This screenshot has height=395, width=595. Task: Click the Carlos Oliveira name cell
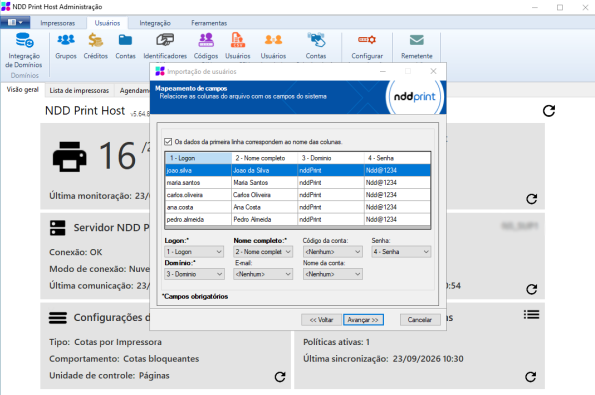265,195
